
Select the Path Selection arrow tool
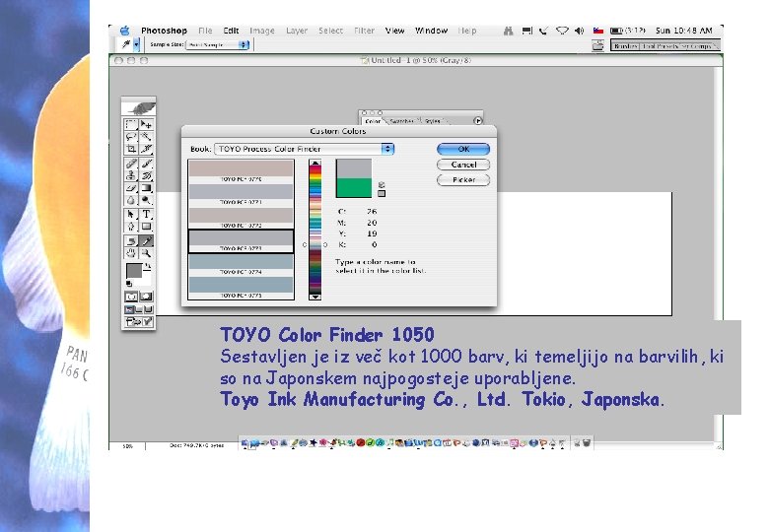tap(131, 214)
